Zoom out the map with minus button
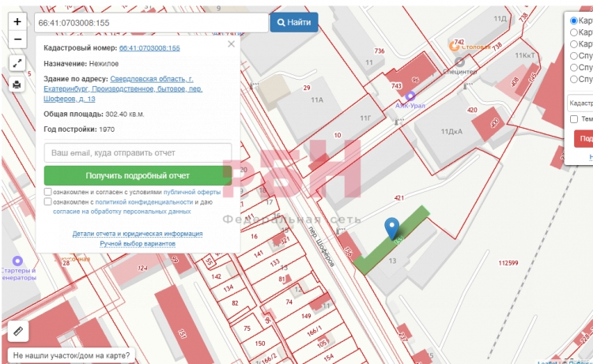This screenshot has width=593, height=364. (x=17, y=39)
